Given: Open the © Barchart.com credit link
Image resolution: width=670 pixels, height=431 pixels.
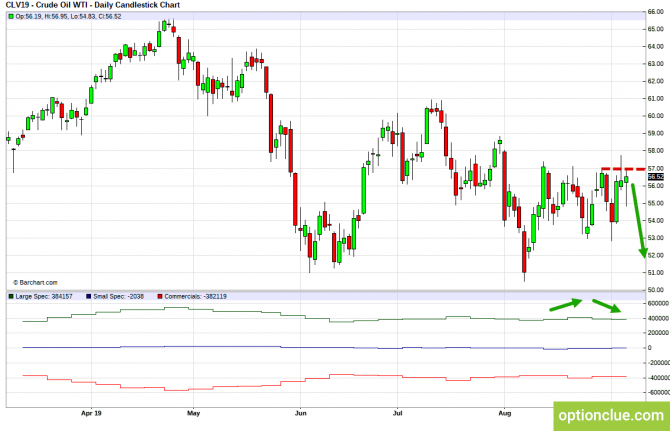Looking at the screenshot, I should [x=35, y=282].
